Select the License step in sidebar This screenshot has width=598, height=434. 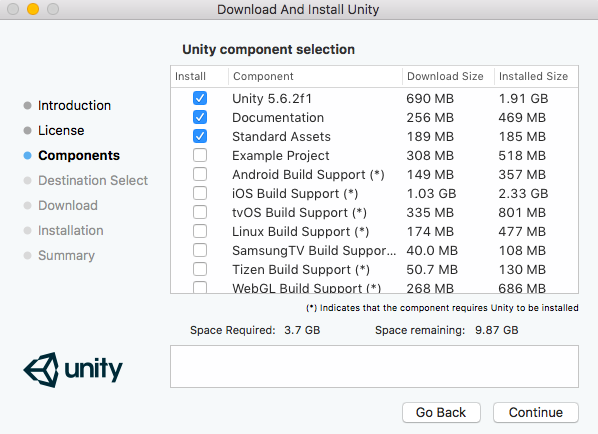[61, 130]
